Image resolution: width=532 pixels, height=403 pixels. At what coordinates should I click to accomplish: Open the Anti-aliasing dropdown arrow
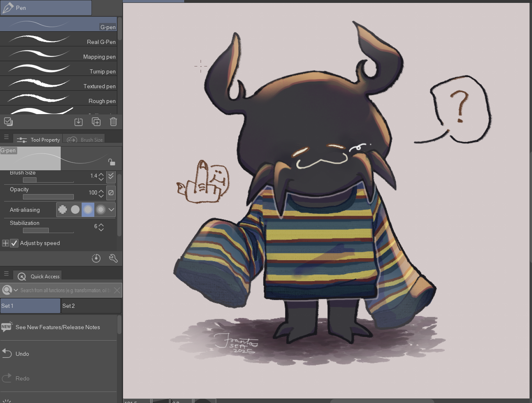tap(111, 210)
